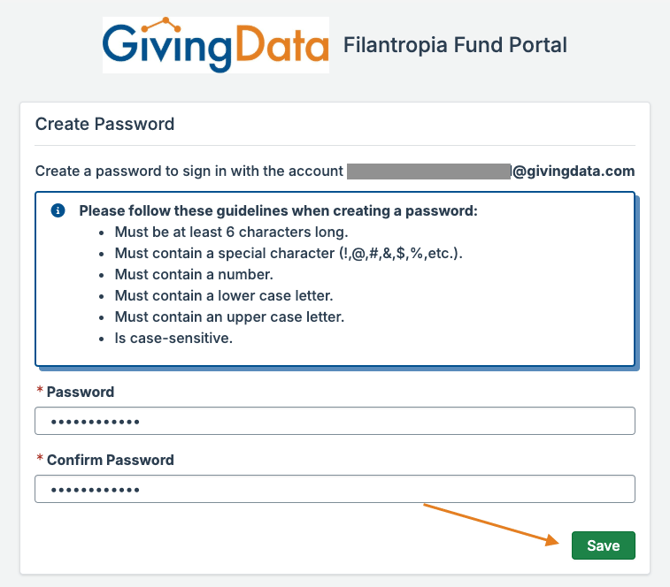
Task: Click the "Confirm Password" field label
Action: click(x=110, y=460)
